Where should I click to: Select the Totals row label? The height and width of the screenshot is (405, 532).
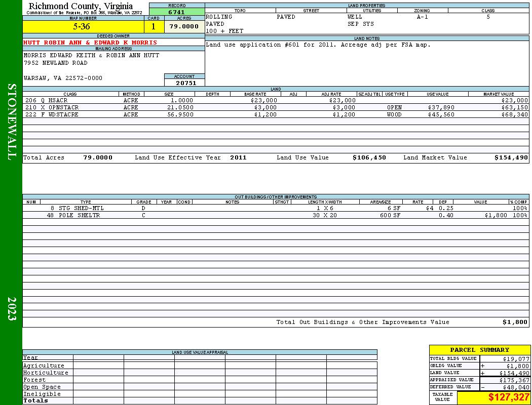pyautogui.click(x=35, y=400)
